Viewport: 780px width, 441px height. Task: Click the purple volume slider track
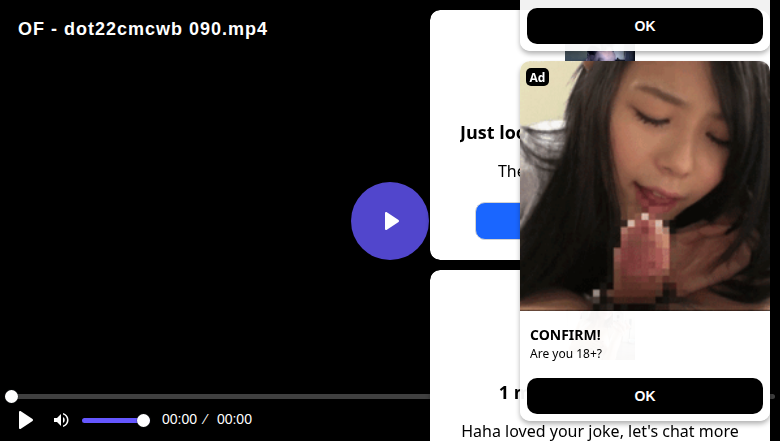113,421
